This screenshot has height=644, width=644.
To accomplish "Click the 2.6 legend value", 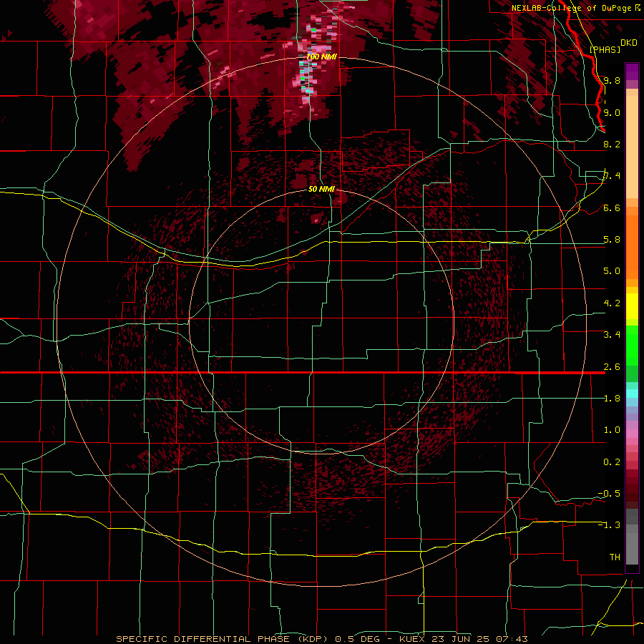I will 612,367.
